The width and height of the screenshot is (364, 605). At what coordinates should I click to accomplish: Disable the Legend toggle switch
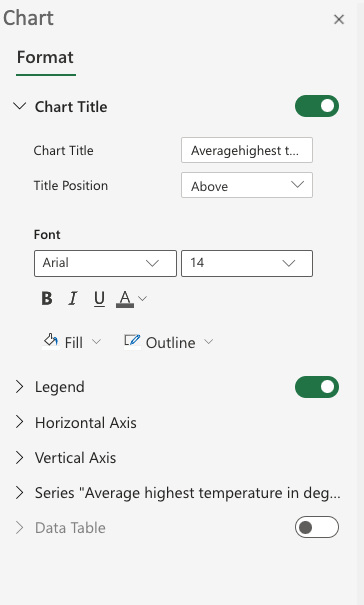(x=317, y=387)
